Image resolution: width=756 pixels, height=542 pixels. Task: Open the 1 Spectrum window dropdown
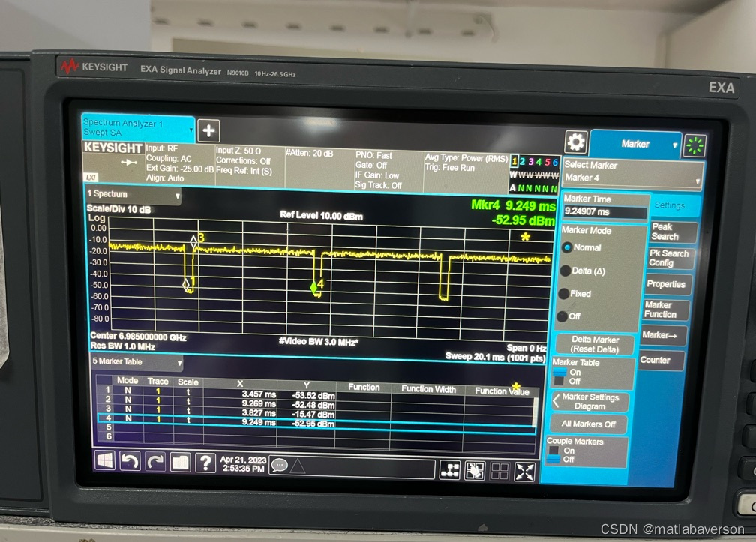coord(133,194)
